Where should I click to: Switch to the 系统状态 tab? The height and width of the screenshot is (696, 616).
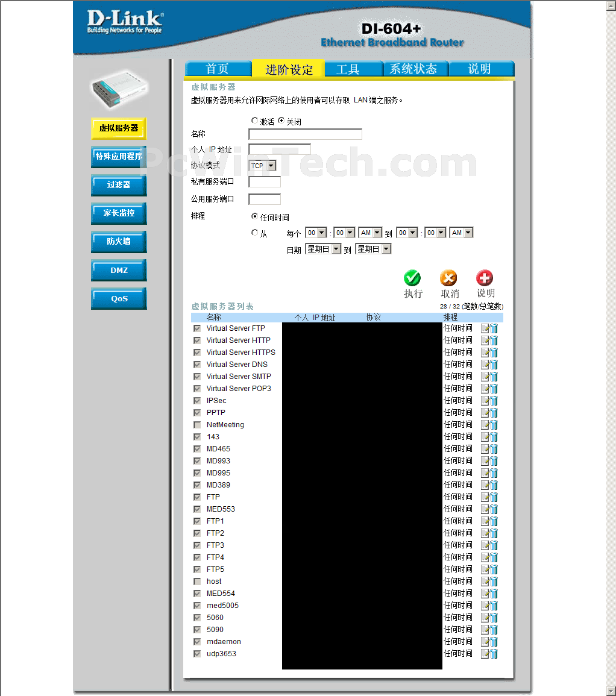[x=416, y=69]
